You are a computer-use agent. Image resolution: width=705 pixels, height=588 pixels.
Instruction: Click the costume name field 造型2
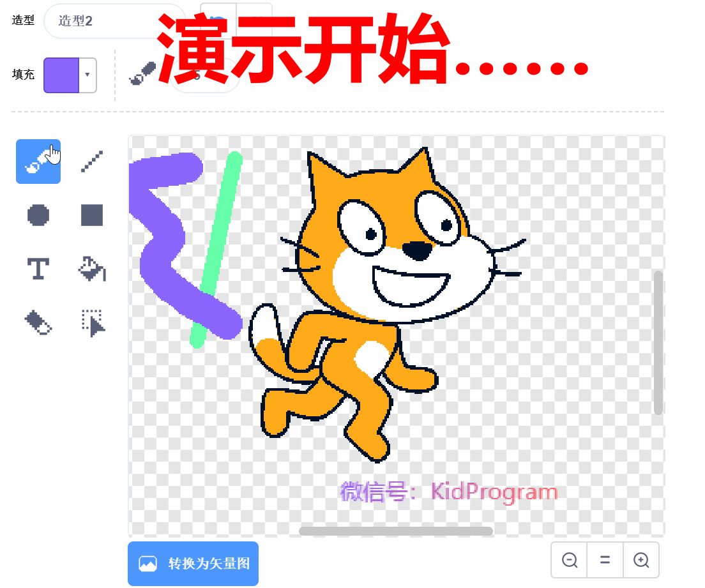point(115,21)
